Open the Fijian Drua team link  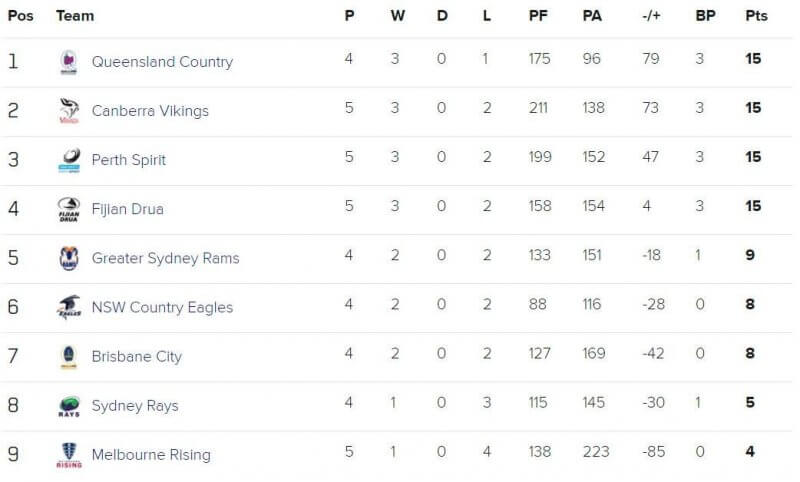click(x=128, y=209)
